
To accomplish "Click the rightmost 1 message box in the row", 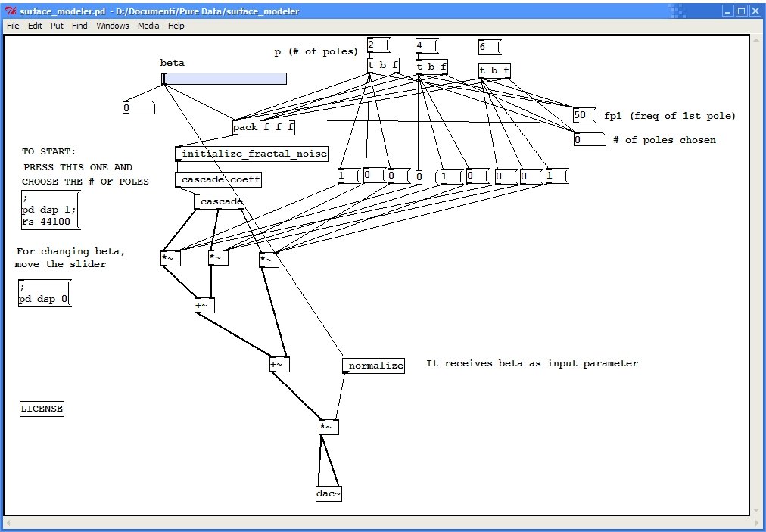I will [557, 176].
